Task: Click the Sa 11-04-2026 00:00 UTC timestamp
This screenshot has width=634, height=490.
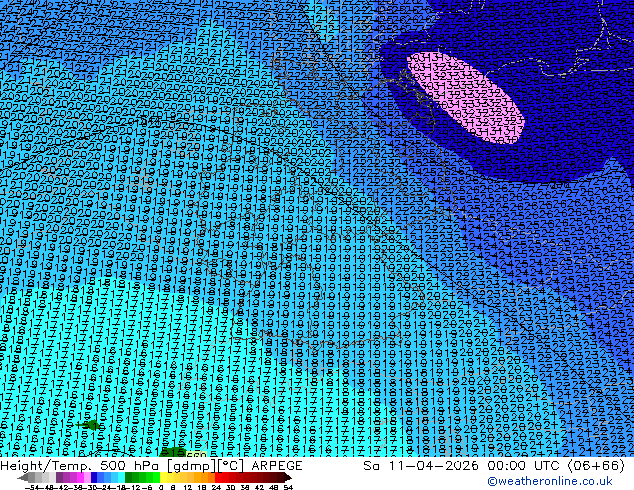Action: [x=494, y=466]
